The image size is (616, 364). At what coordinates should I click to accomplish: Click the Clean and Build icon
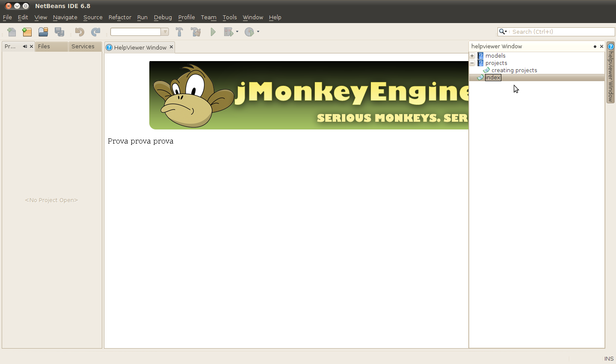tap(196, 32)
